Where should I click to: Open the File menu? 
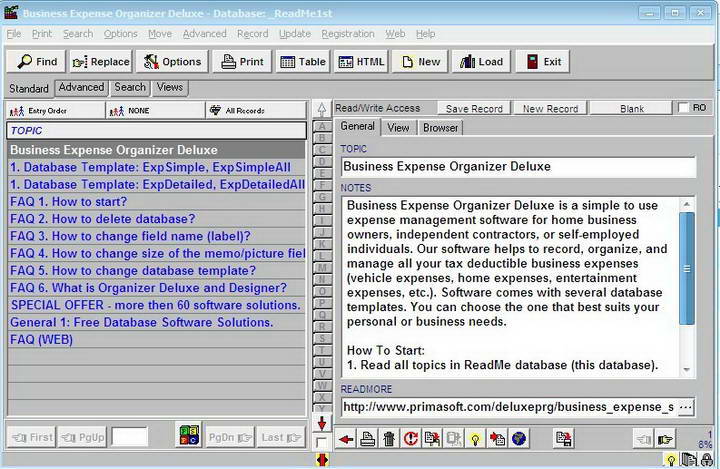coord(14,34)
